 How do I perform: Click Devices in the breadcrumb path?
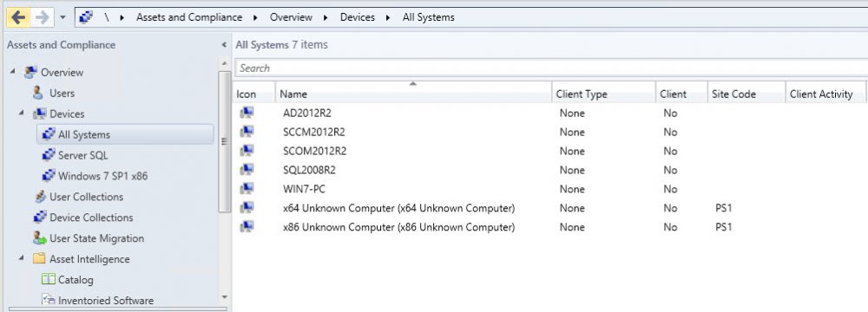(x=357, y=17)
